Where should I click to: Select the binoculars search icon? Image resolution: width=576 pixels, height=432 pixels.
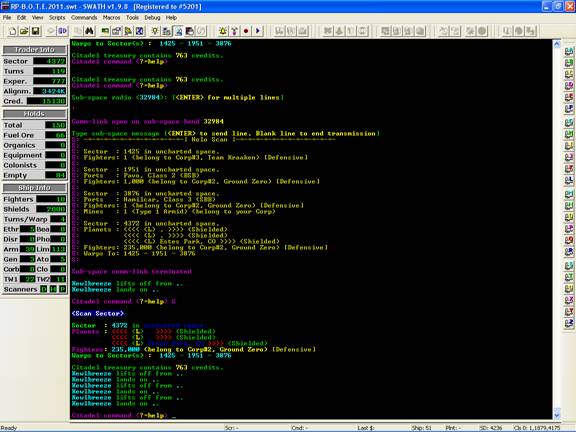[x=90, y=31]
